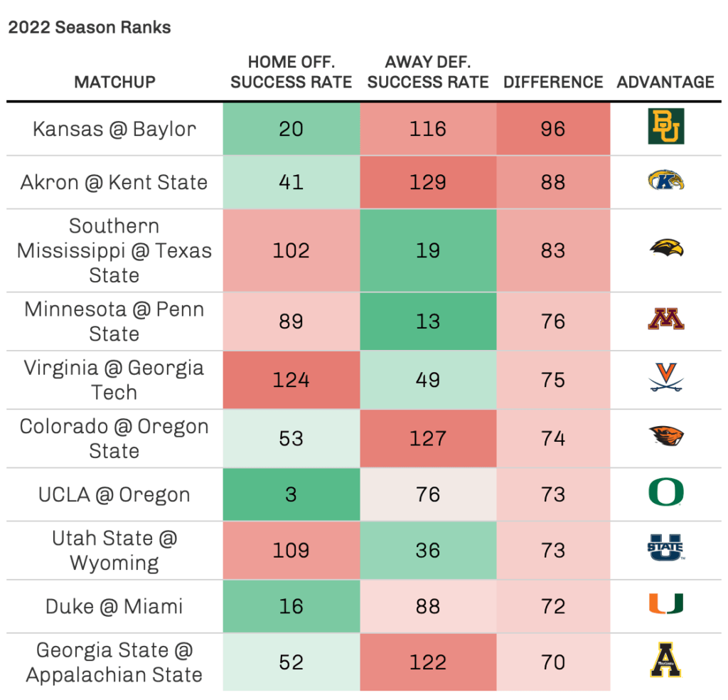Screen dimensions: 728x700
Task: Click the Virginia Cavaliers sabres logo
Action: click(x=665, y=379)
